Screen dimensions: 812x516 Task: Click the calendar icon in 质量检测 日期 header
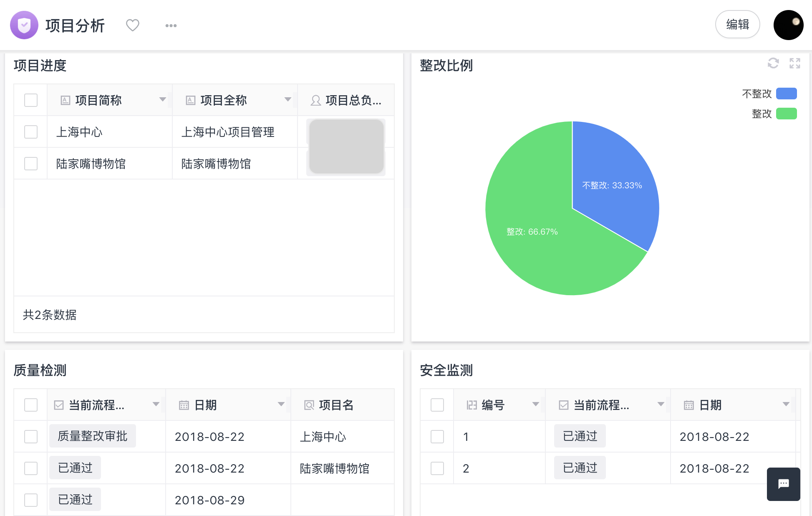click(184, 405)
